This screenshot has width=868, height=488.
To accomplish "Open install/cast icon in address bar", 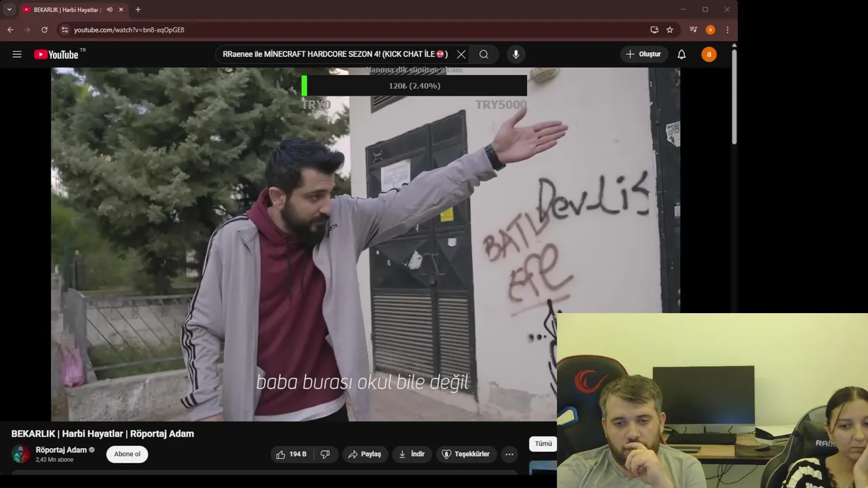I will 654,30.
